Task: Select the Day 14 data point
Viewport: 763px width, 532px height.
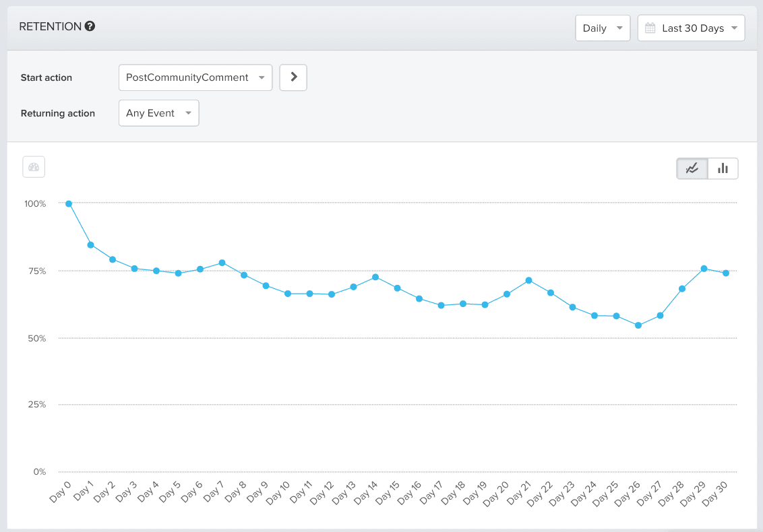Action: 375,277
